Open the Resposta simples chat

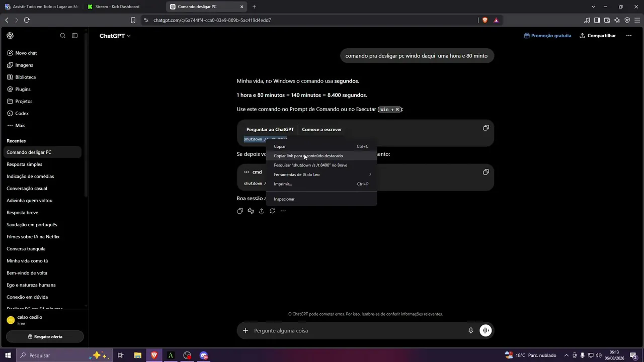click(x=43, y=164)
